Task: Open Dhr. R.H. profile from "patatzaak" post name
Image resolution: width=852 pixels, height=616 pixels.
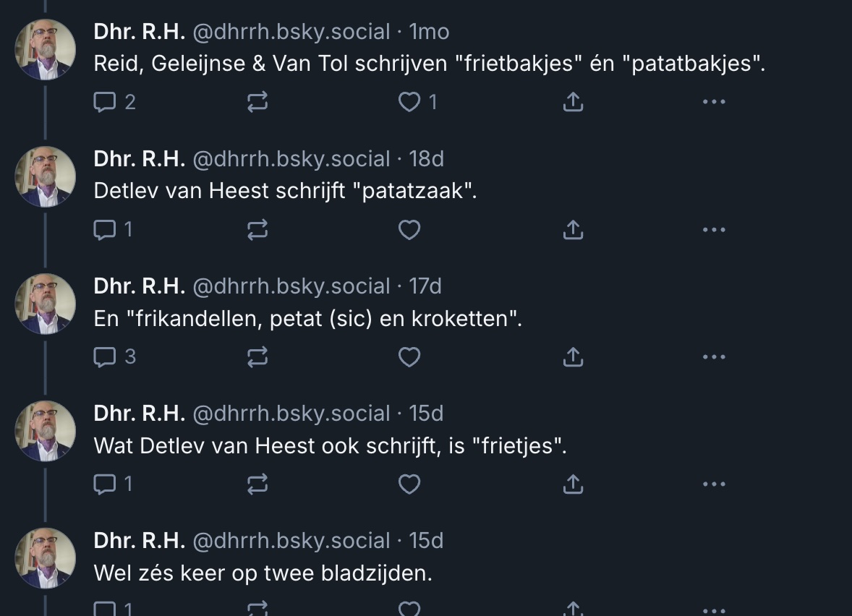Action: (140, 159)
